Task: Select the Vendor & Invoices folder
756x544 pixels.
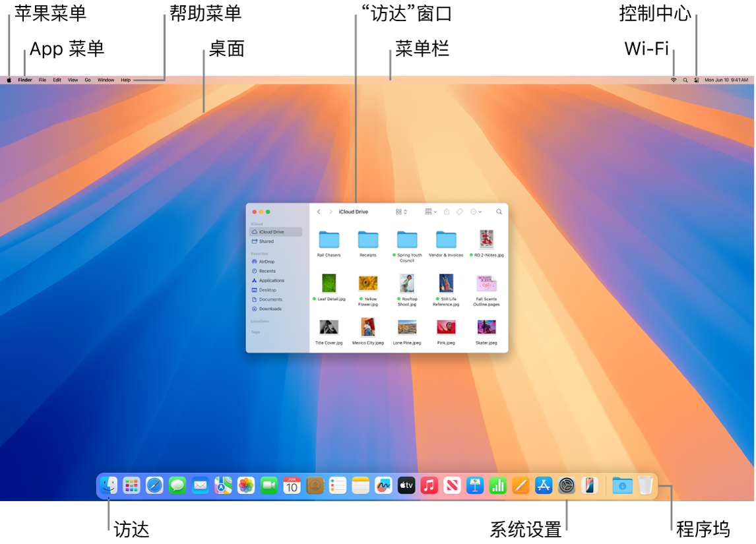Action: tap(446, 239)
